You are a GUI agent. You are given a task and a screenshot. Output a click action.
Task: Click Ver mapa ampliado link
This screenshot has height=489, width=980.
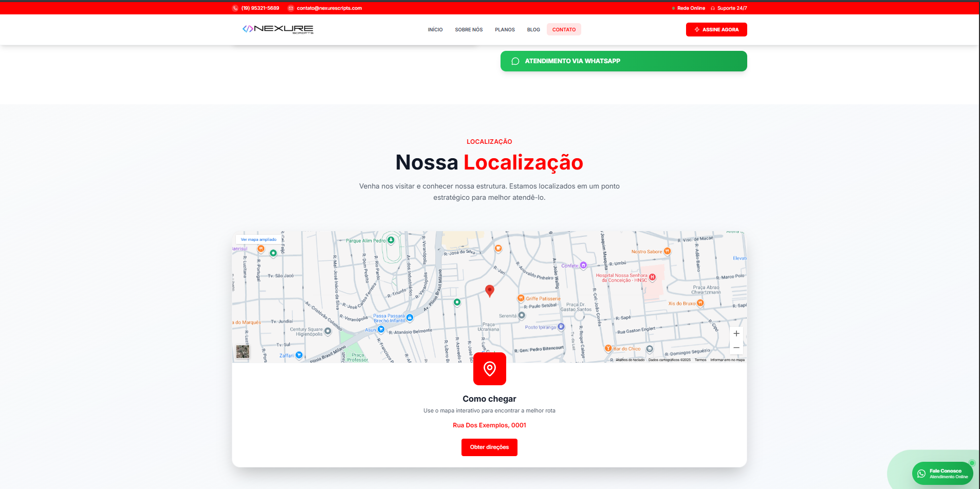click(x=258, y=239)
